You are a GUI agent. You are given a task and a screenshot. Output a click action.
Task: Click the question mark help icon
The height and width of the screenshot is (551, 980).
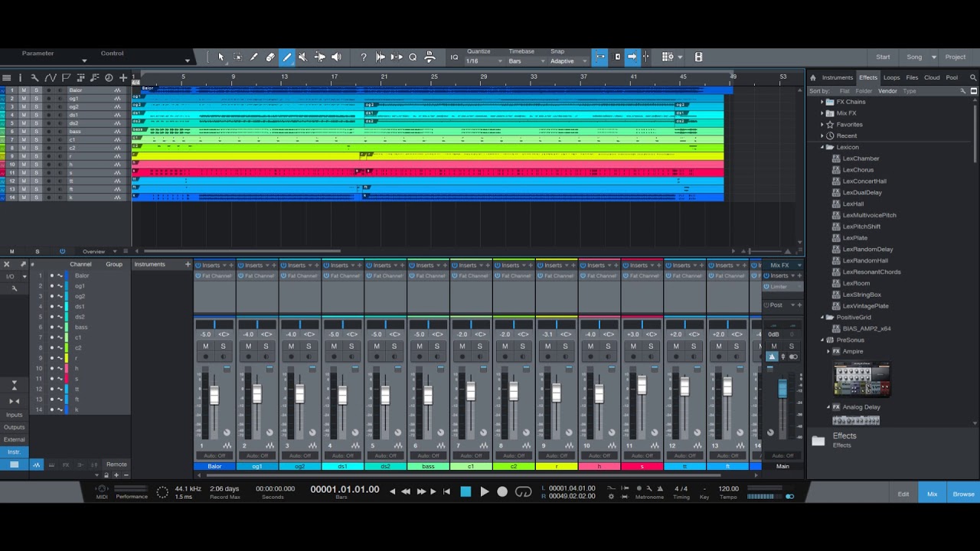click(x=364, y=57)
